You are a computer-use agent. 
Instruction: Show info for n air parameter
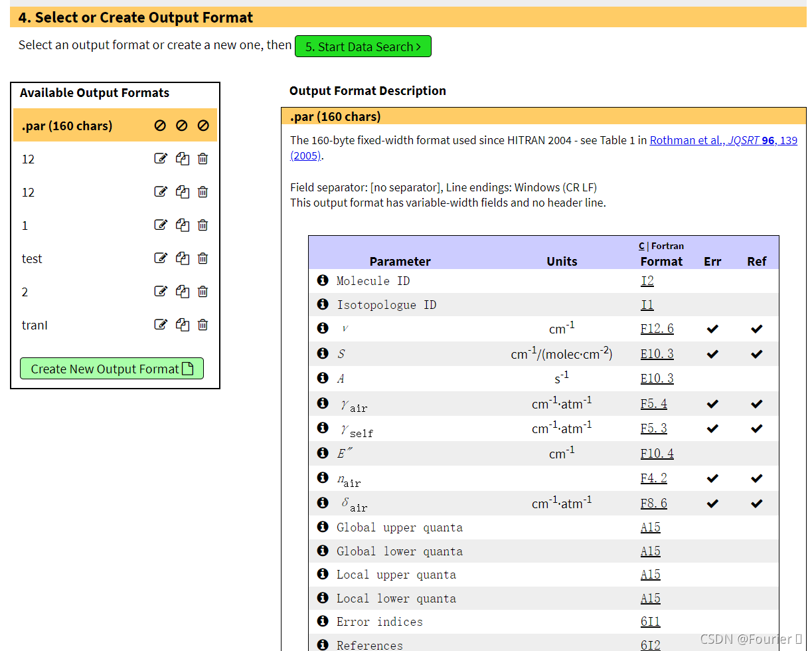click(x=323, y=478)
